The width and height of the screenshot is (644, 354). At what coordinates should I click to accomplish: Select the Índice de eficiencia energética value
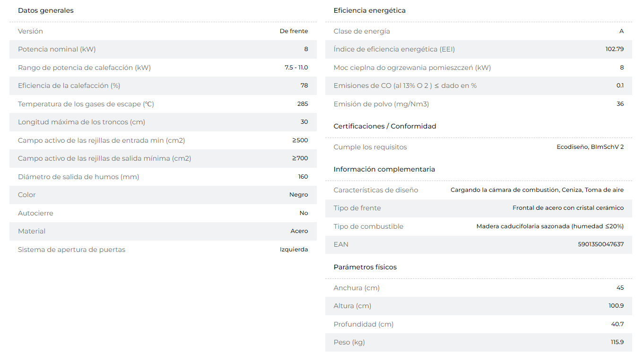(x=615, y=49)
